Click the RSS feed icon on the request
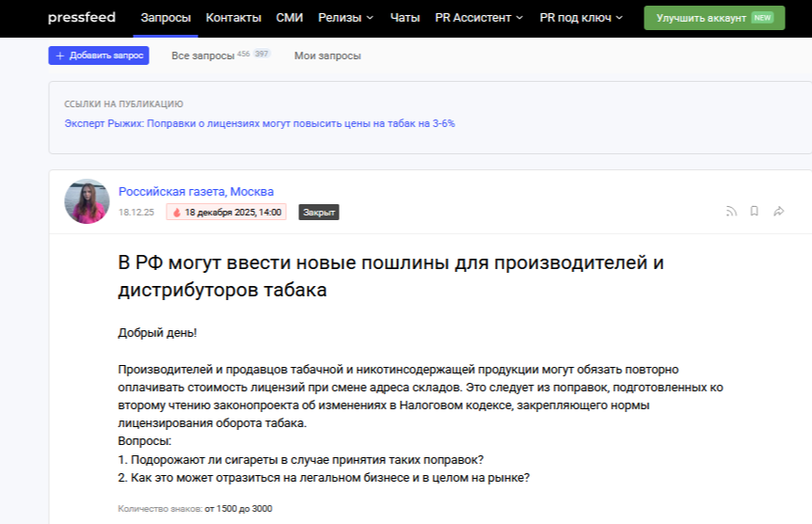The image size is (812, 524). tap(731, 212)
